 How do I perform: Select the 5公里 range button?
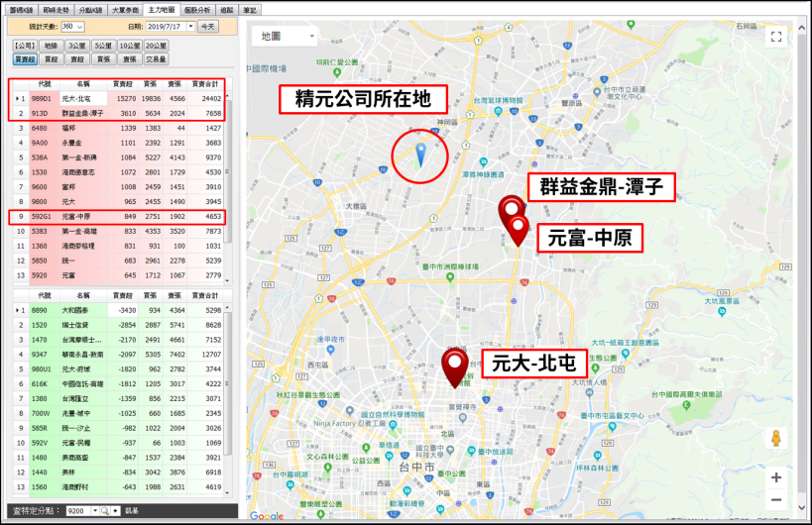coord(103,46)
